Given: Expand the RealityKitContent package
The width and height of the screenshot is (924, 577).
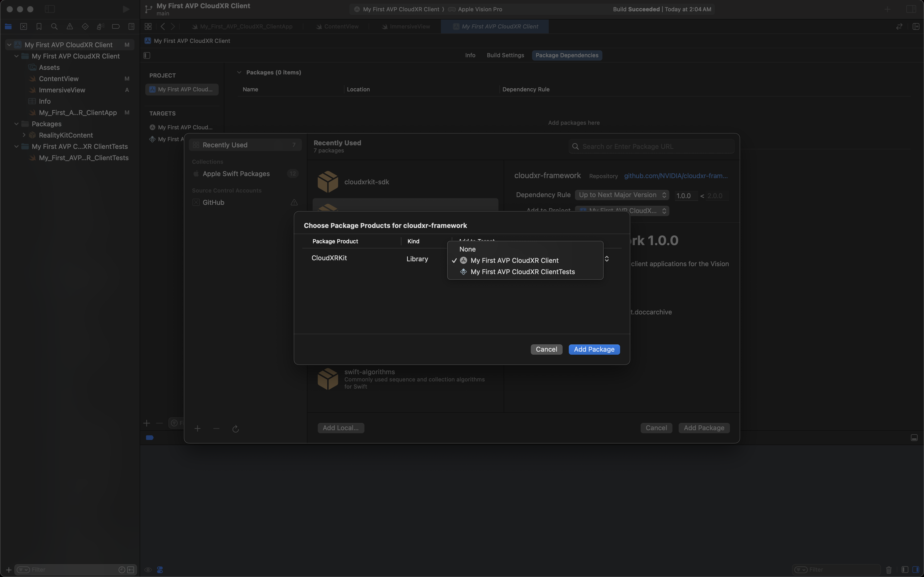Looking at the screenshot, I should (24, 135).
